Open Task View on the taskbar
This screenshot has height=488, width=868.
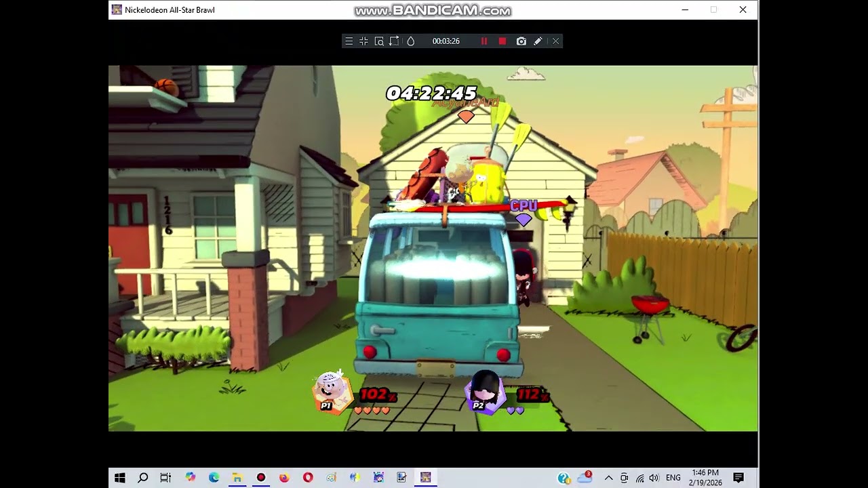pos(165,478)
